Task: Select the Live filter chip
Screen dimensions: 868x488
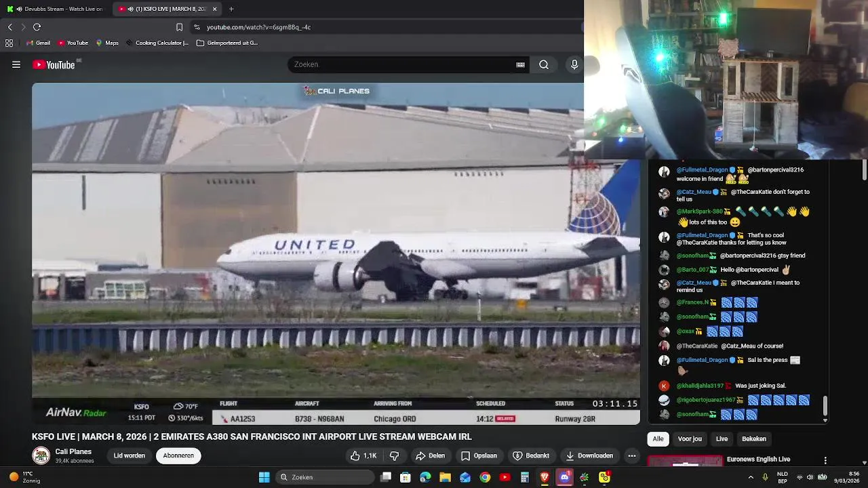Action: click(722, 439)
